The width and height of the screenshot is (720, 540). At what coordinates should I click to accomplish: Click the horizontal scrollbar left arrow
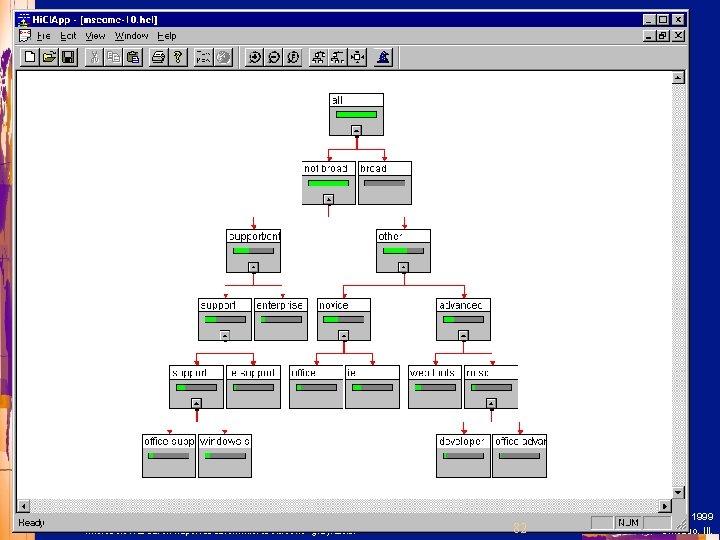pyautogui.click(x=23, y=506)
